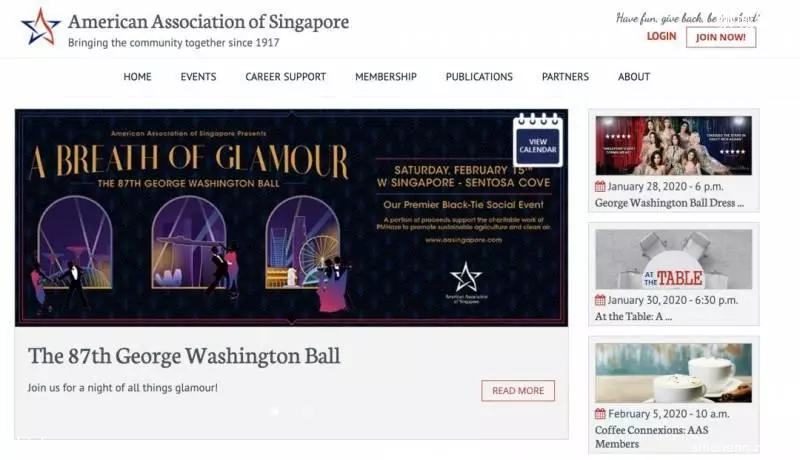Viewport: 800px width, 460px height.
Task: Open the Events menu
Action: click(198, 76)
